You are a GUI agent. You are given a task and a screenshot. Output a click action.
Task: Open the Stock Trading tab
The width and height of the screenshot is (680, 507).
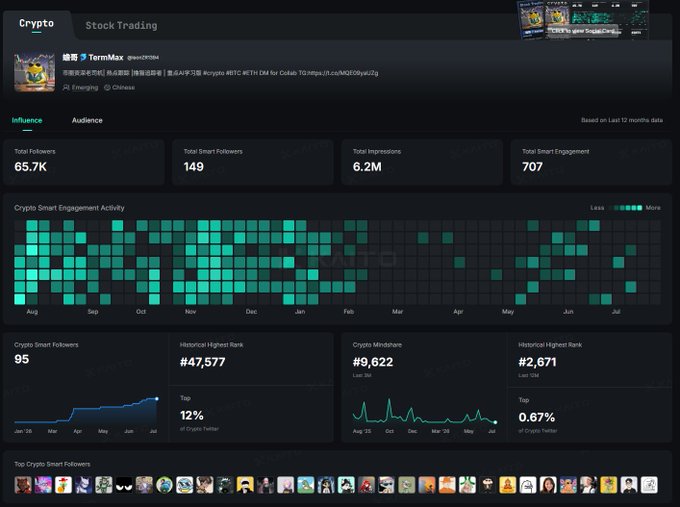point(121,26)
